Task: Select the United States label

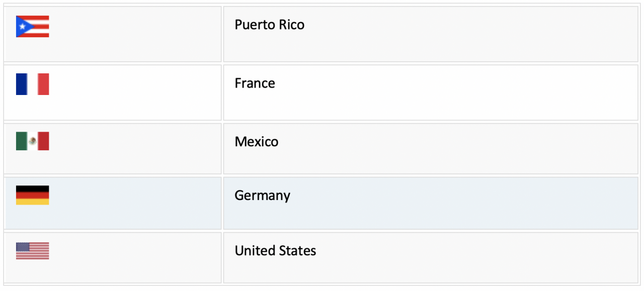Action: (275, 250)
